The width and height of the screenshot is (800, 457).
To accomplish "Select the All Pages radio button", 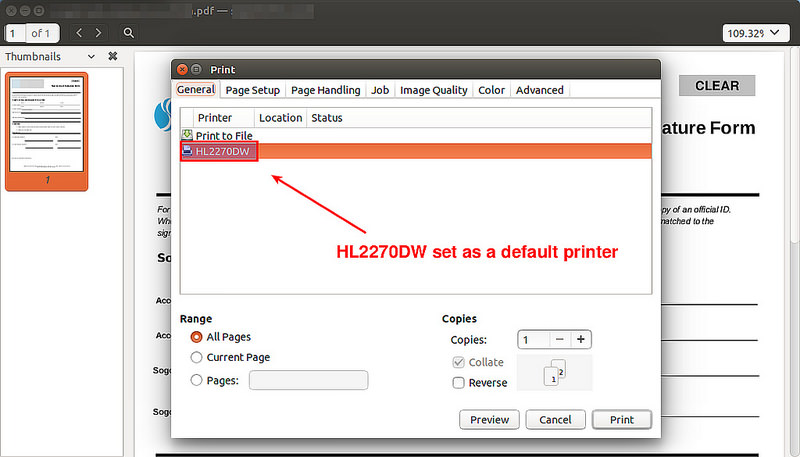I will click(196, 338).
